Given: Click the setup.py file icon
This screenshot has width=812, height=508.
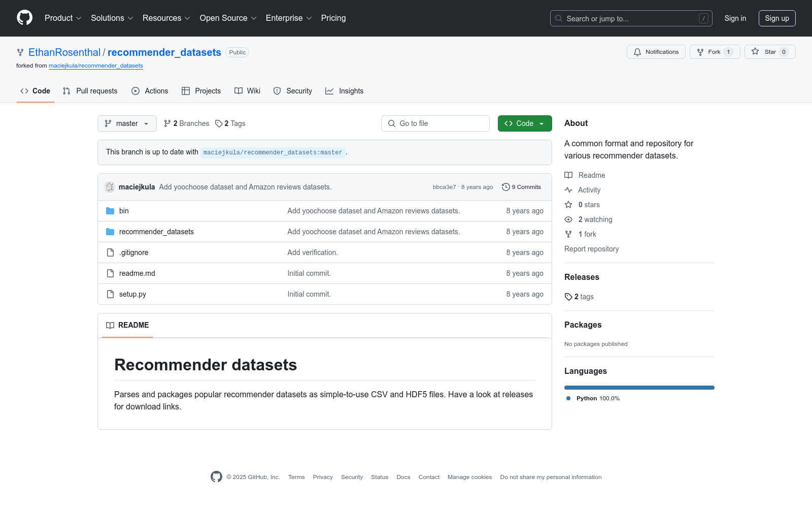Looking at the screenshot, I should 110,294.
